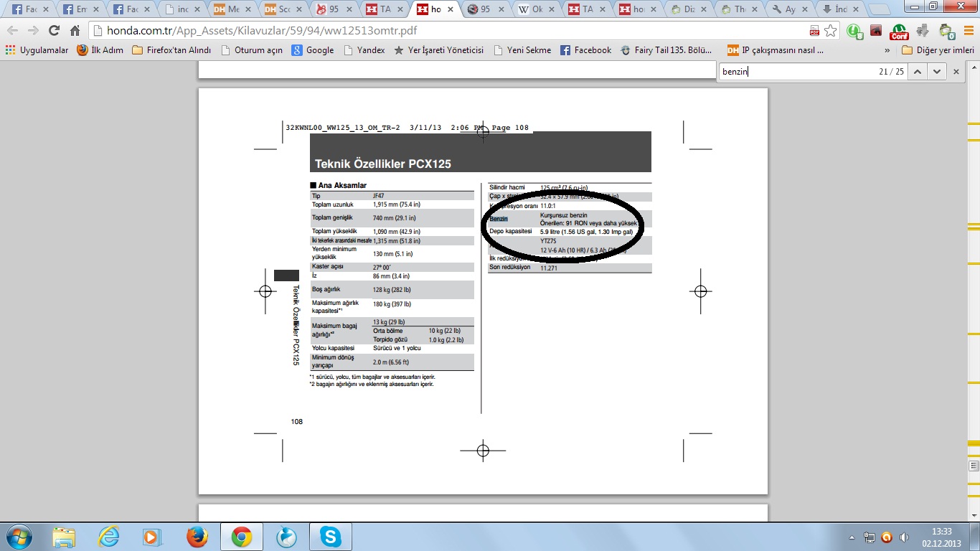Open Yer İşareti Yöneticisi bookmark
980x551 pixels.
pyautogui.click(x=439, y=50)
